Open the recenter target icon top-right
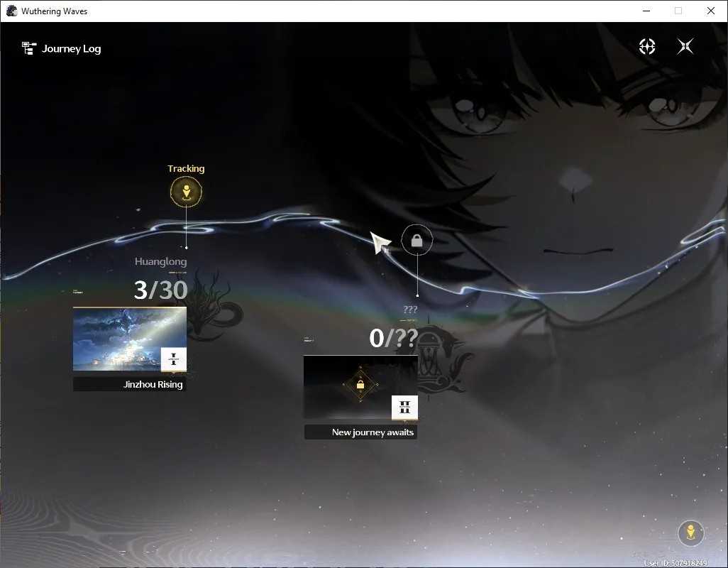Viewport: 728px width, 568px height. (x=646, y=46)
